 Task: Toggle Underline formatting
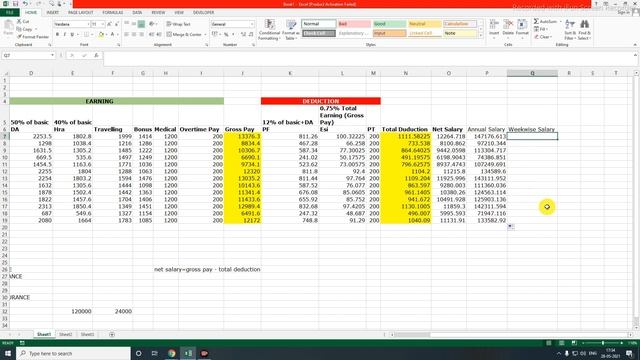point(72,35)
